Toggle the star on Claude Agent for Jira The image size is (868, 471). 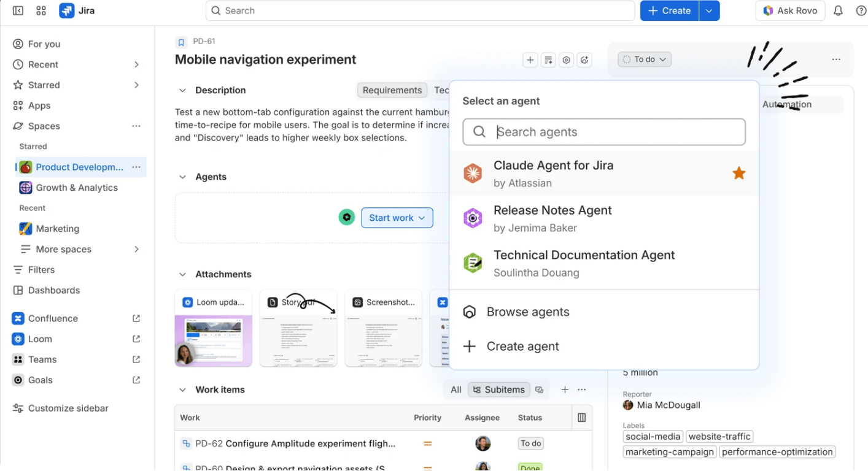pos(739,174)
